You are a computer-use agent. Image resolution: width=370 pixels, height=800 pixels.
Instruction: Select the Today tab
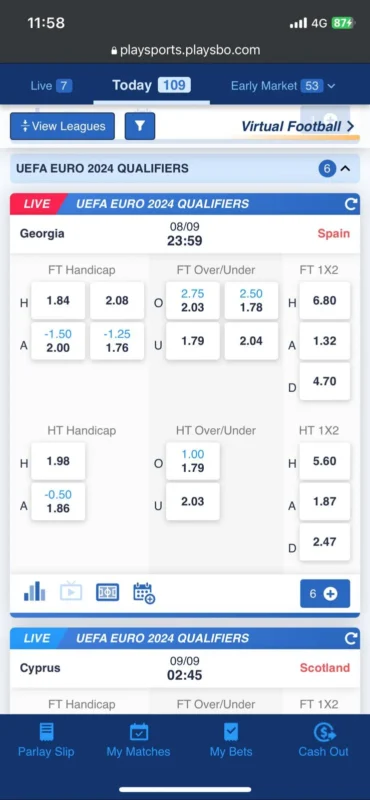click(x=152, y=85)
